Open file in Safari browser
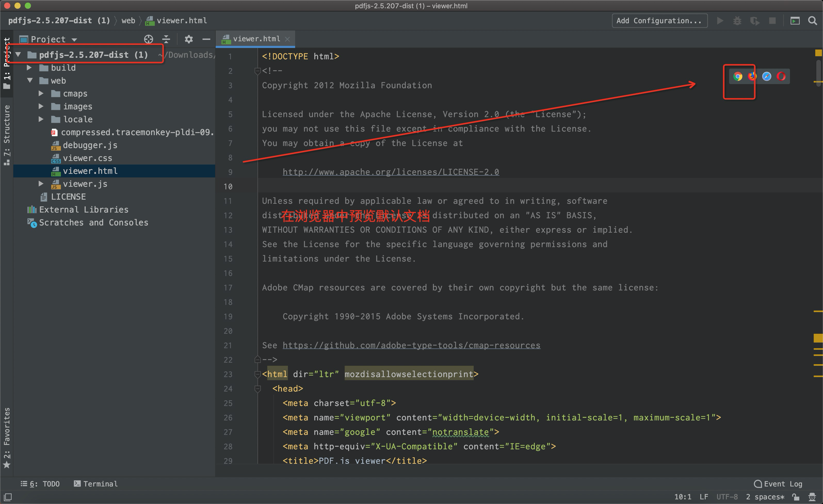This screenshot has width=823, height=504. [766, 77]
